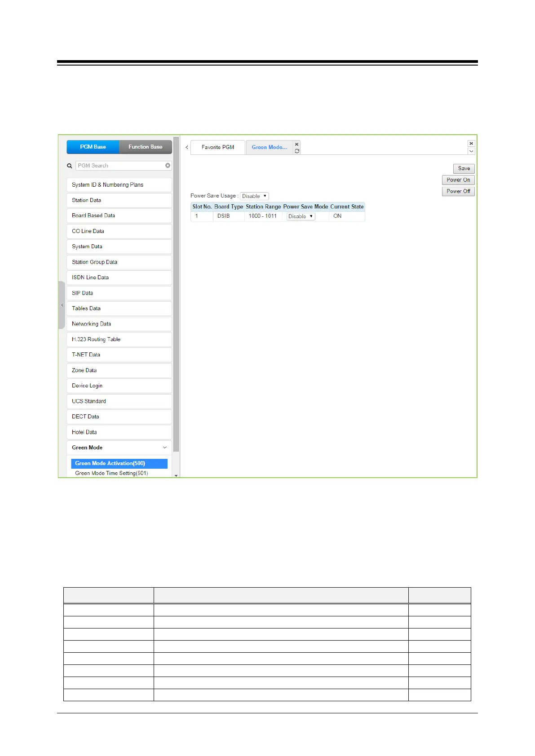The height and width of the screenshot is (756, 535).
Task: Open System ID & Numbering Plans
Action: pyautogui.click(x=119, y=185)
